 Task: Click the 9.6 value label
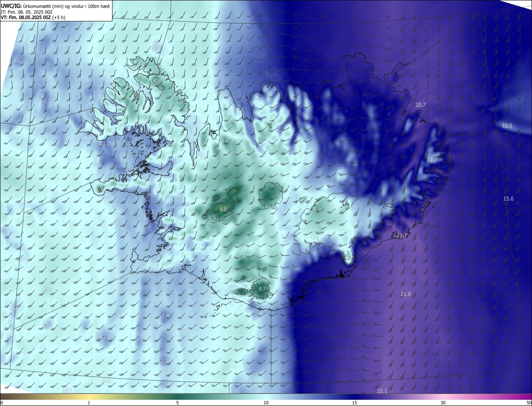coord(106,381)
